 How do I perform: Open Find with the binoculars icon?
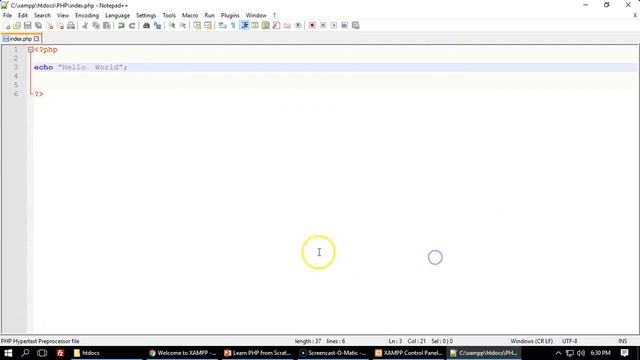click(x=146, y=25)
